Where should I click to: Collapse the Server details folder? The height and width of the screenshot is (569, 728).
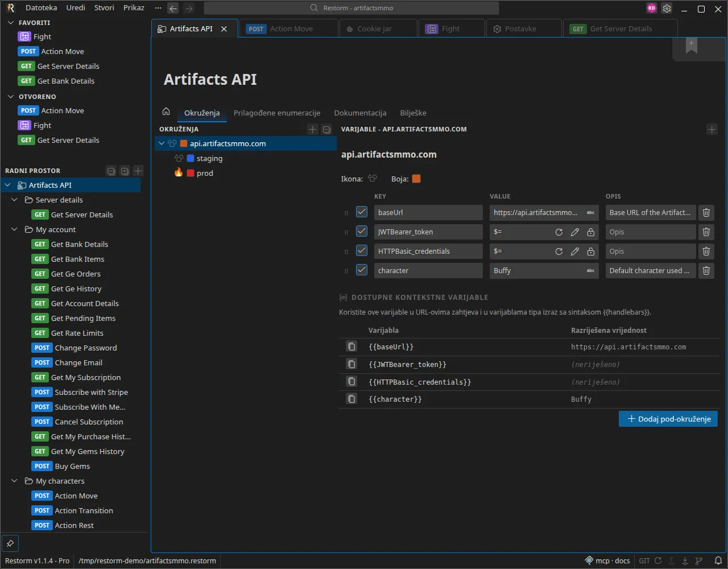coord(15,200)
